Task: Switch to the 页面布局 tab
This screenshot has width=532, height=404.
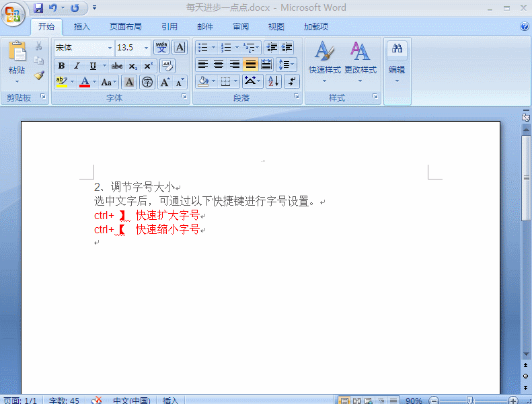Action: tap(126, 26)
